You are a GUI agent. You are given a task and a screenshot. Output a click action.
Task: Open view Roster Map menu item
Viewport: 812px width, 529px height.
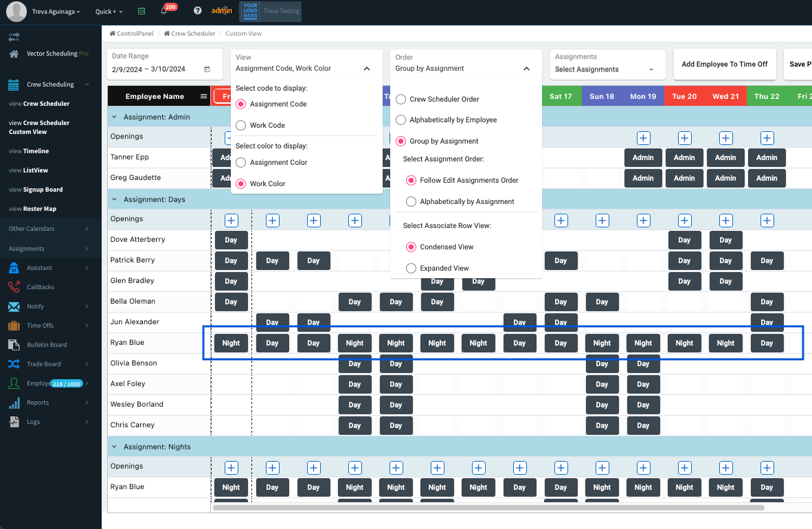(32, 209)
